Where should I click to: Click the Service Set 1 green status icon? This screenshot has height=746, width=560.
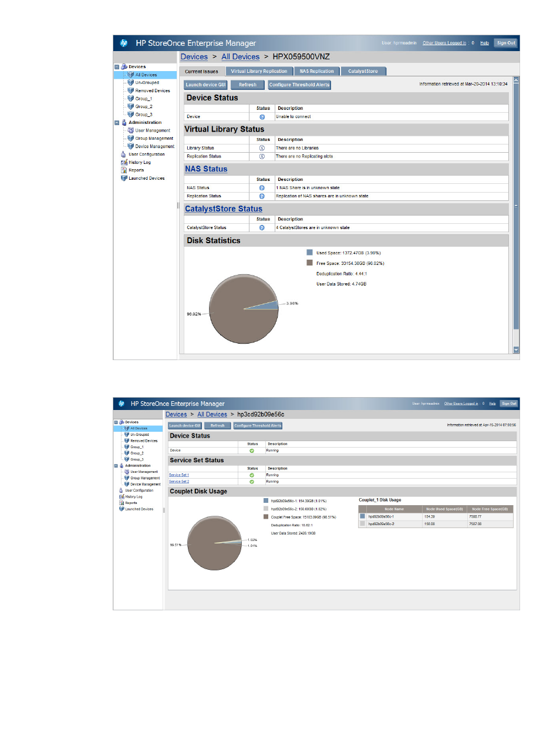(252, 475)
